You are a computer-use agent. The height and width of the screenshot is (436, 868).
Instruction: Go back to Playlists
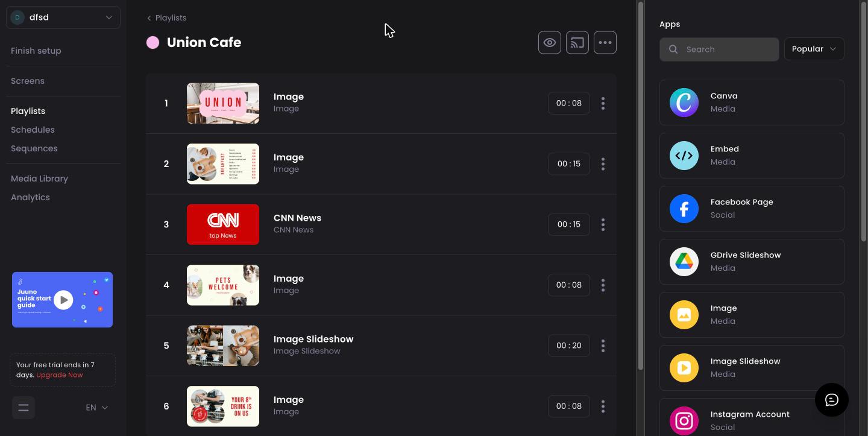click(166, 18)
